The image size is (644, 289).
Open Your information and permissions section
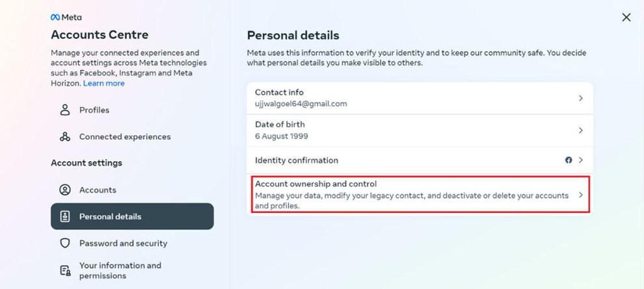click(120, 270)
